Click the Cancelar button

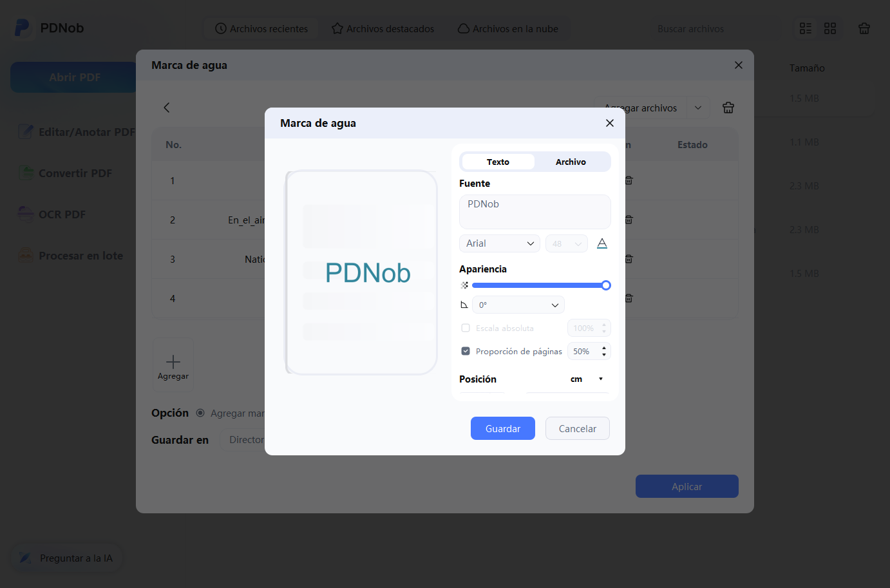tap(578, 428)
